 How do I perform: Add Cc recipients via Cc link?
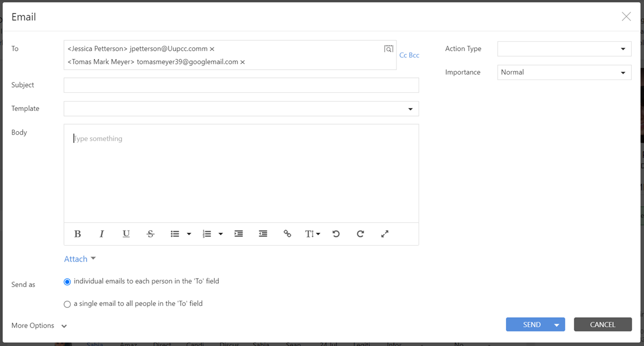click(x=403, y=55)
